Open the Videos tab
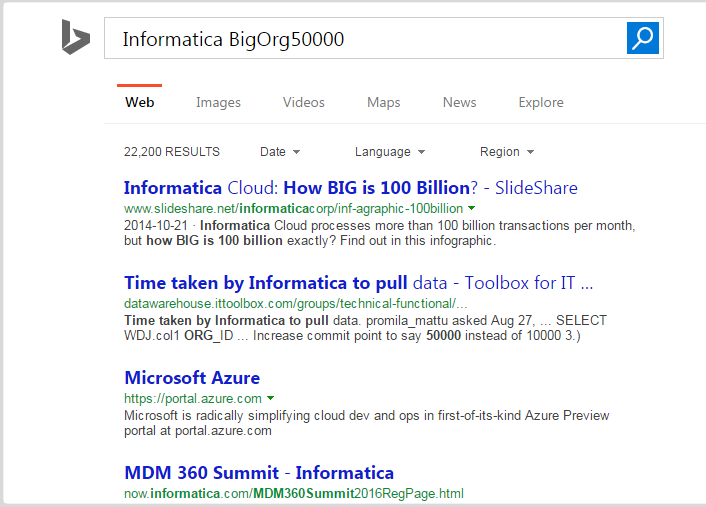The image size is (706, 507). (303, 102)
